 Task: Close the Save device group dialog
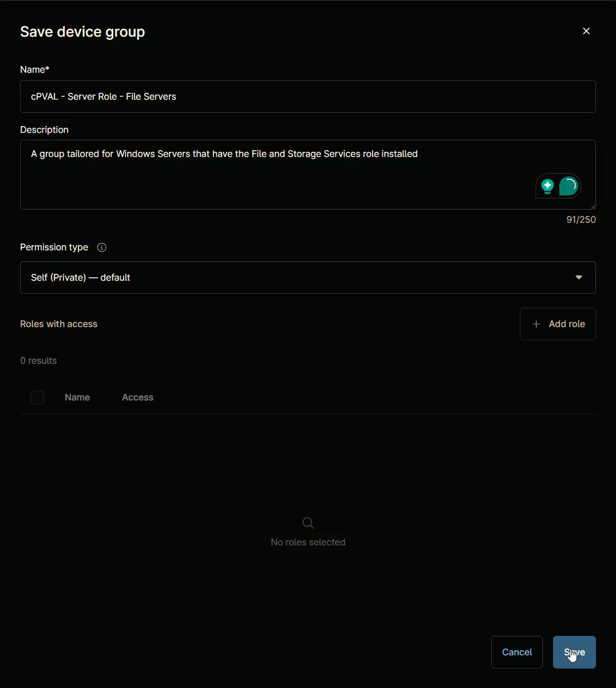586,31
